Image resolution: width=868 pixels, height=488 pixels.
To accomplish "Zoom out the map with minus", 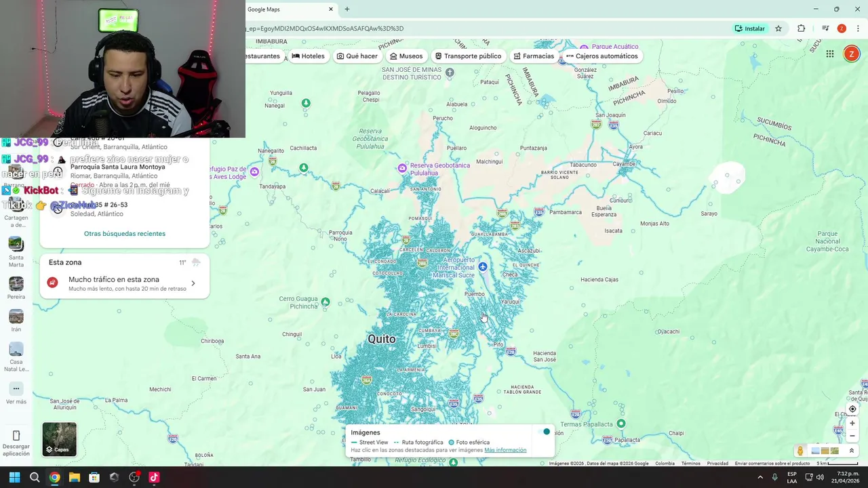I will click(x=852, y=436).
